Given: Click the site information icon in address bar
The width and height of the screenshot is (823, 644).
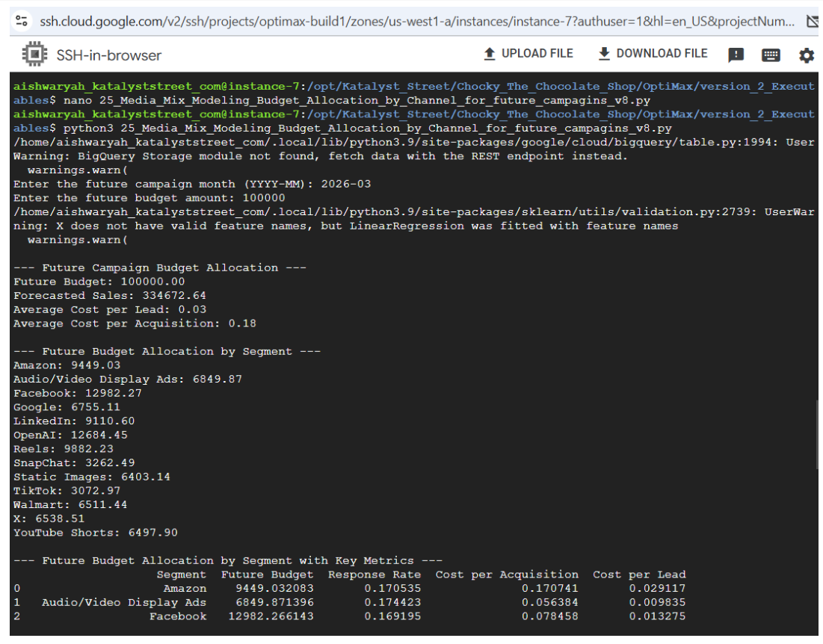Looking at the screenshot, I should [x=22, y=22].
